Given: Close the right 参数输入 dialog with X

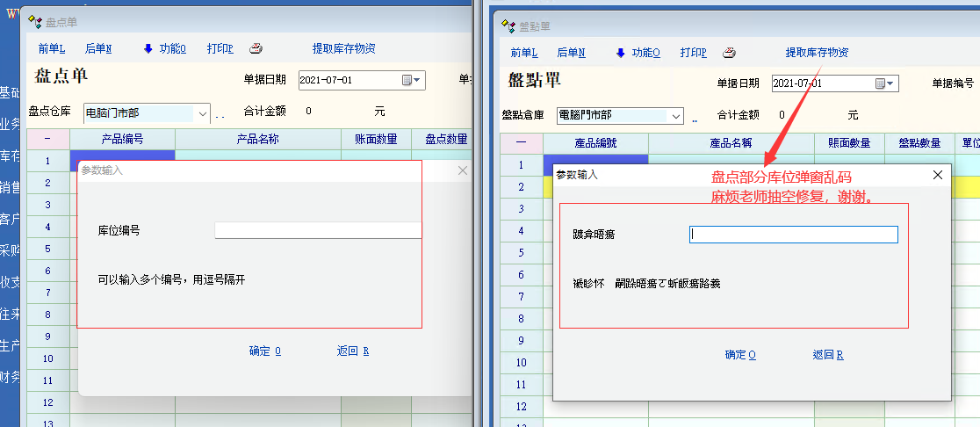Looking at the screenshot, I should click(x=937, y=175).
